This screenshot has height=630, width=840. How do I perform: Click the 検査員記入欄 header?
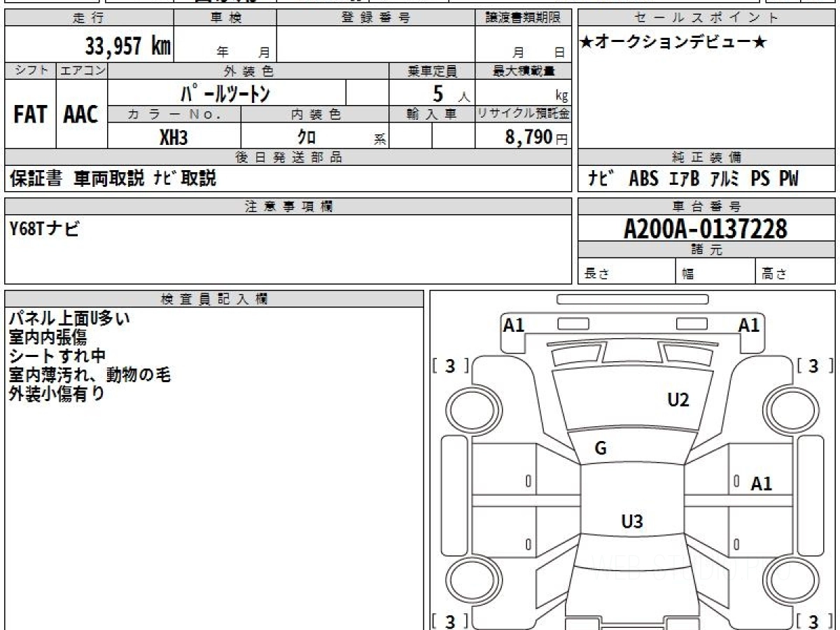coord(214,299)
